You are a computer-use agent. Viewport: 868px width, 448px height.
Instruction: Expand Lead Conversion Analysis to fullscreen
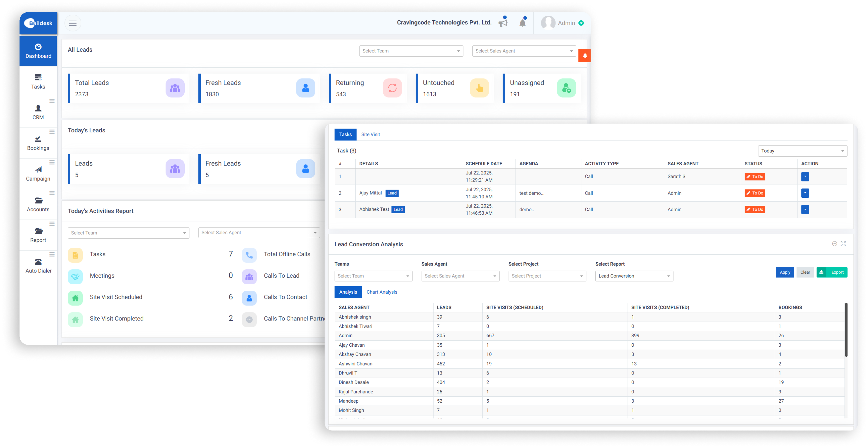(x=843, y=244)
